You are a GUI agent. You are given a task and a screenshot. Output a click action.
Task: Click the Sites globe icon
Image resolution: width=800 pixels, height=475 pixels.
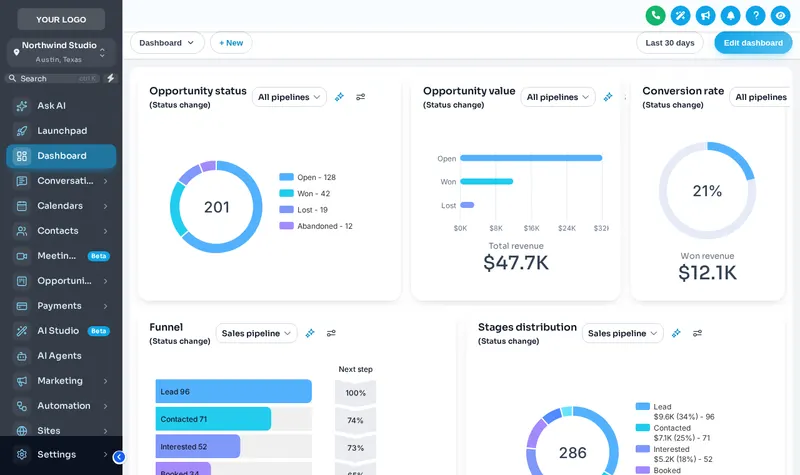[22, 431]
